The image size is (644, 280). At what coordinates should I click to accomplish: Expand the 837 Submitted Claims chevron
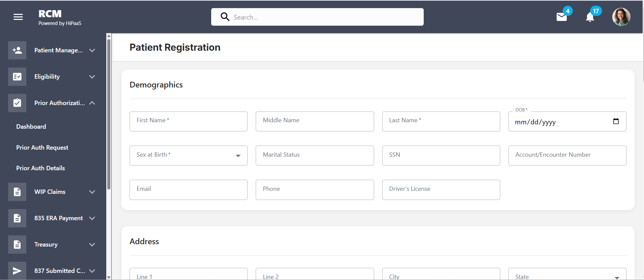click(x=92, y=271)
